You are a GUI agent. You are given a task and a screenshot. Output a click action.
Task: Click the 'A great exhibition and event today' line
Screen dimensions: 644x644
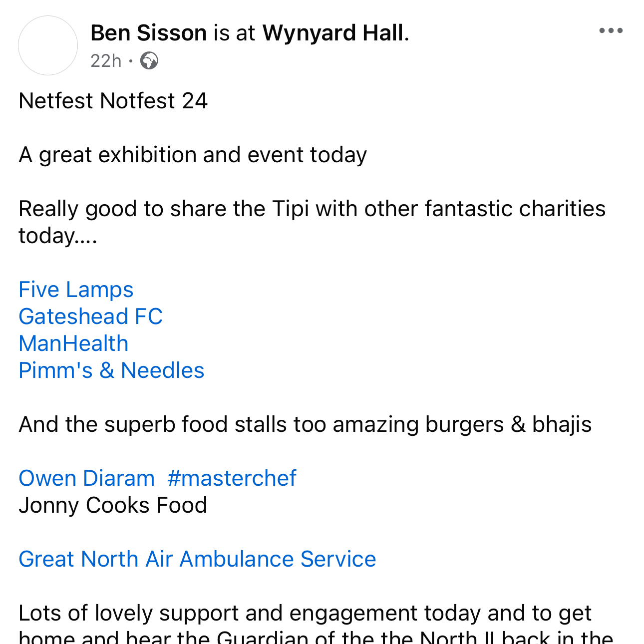click(x=193, y=155)
